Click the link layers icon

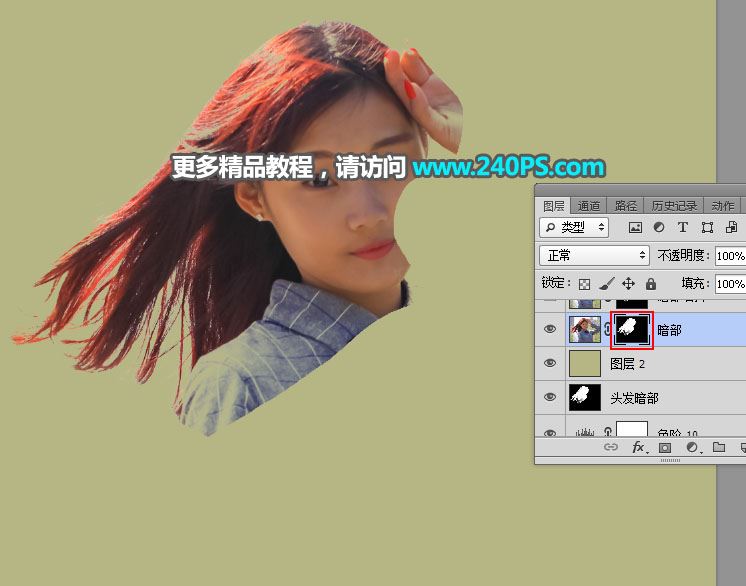tap(611, 447)
